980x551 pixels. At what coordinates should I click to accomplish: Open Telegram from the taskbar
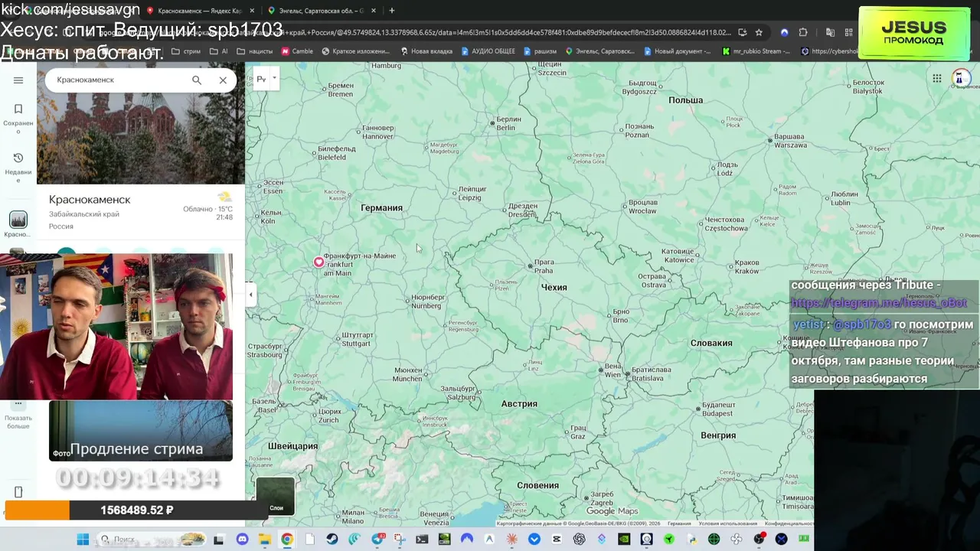click(377, 540)
